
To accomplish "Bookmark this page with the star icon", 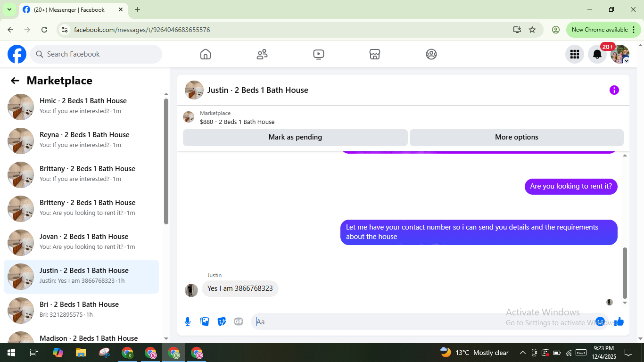I will click(x=532, y=30).
